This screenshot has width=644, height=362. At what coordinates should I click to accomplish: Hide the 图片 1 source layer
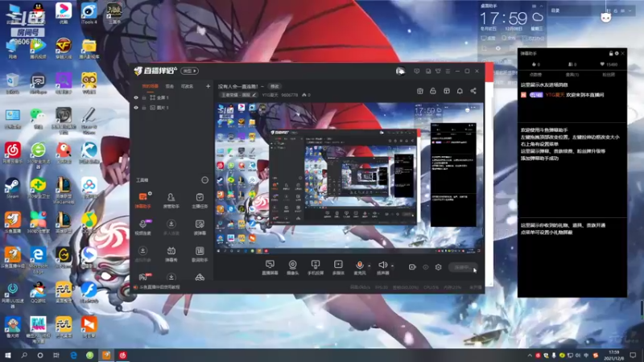[x=136, y=108]
